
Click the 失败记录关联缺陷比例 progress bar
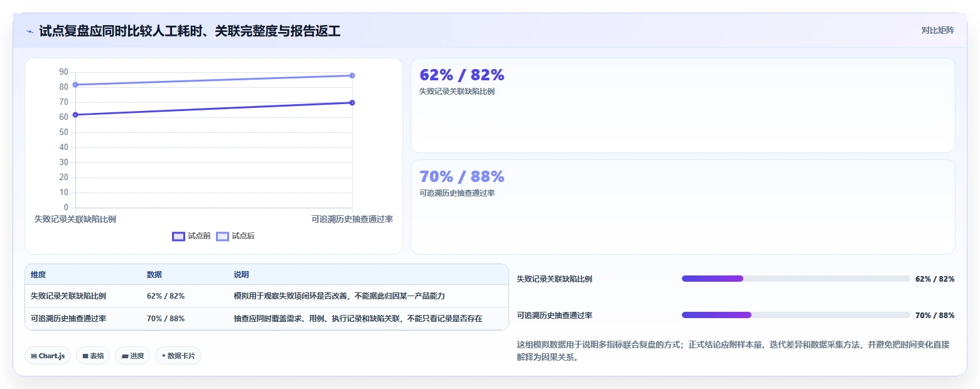tap(795, 279)
